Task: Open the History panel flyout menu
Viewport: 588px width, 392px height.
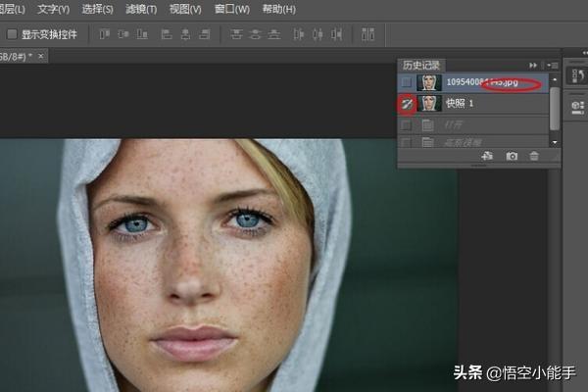Action: (554, 65)
